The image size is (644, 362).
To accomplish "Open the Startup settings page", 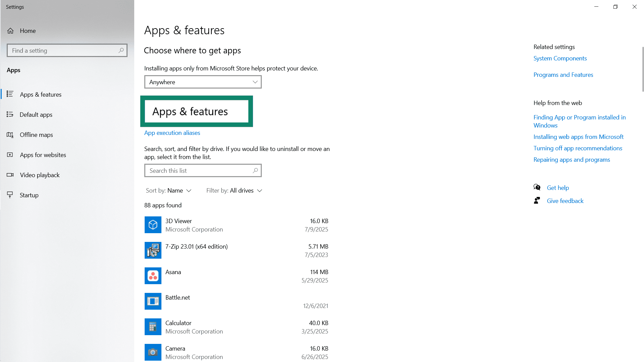I will [29, 195].
